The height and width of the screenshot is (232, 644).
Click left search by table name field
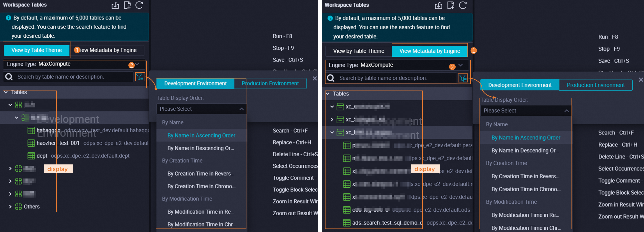pyautogui.click(x=69, y=77)
